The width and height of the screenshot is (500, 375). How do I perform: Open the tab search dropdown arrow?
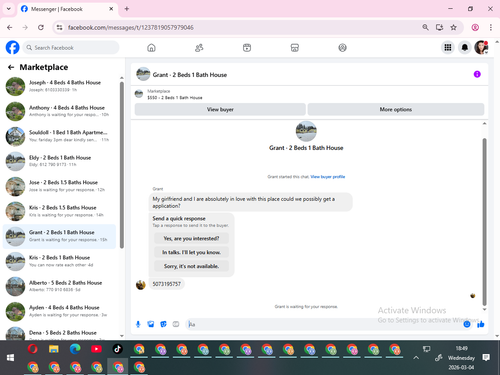(x=9, y=9)
